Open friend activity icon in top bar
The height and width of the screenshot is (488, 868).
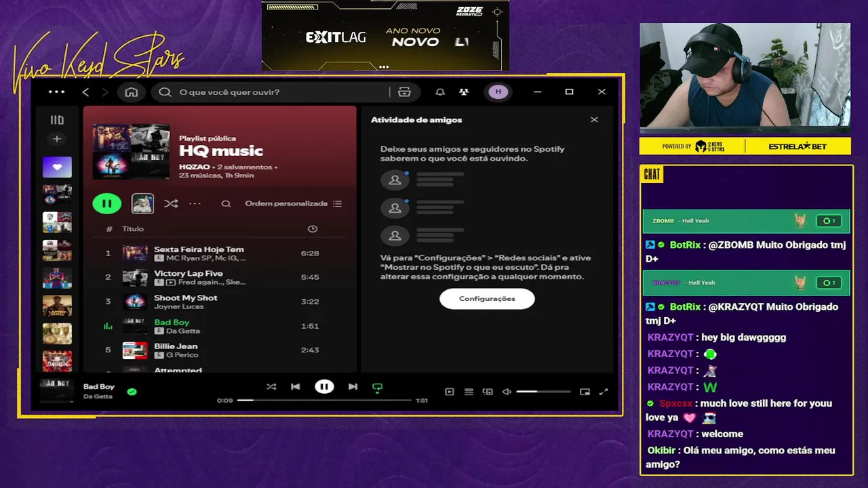click(x=464, y=92)
